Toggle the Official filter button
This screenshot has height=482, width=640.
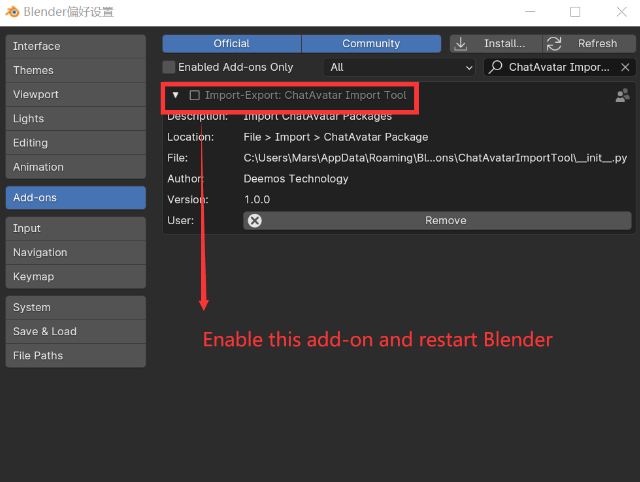coord(232,44)
